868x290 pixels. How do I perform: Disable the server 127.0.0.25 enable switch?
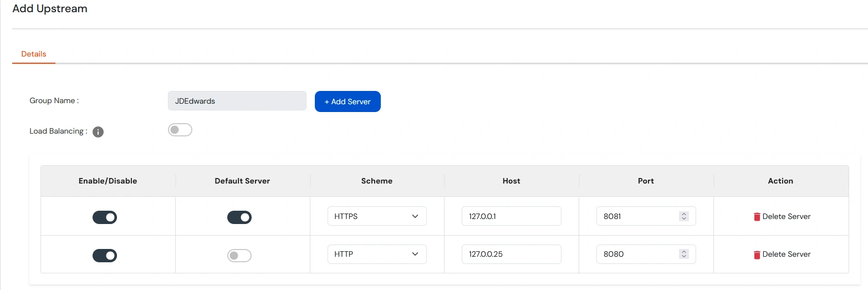pyautogui.click(x=105, y=255)
